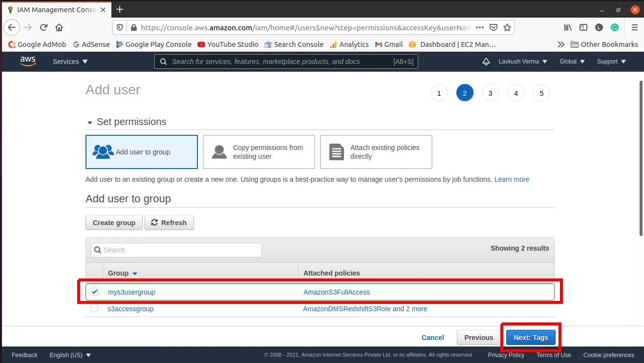Open a new browser tab

[x=120, y=9]
